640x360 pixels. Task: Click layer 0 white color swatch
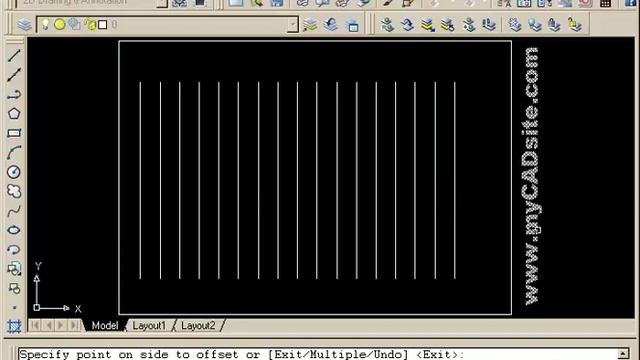(103, 24)
